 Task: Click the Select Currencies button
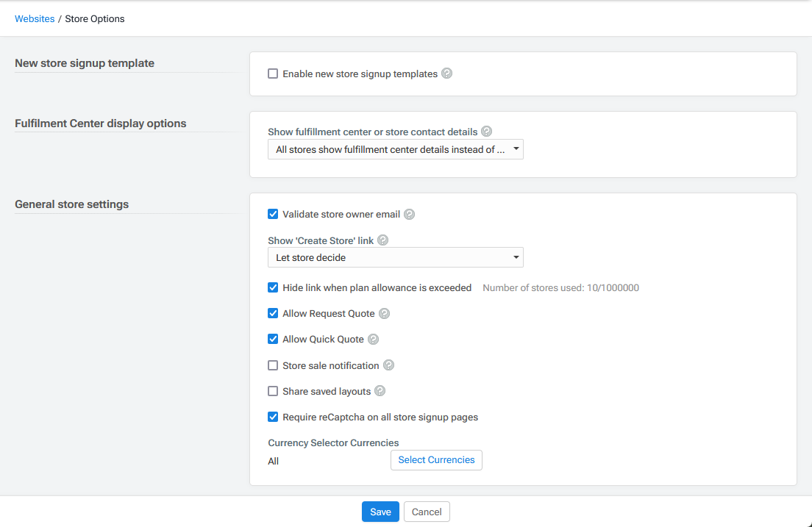(x=436, y=460)
